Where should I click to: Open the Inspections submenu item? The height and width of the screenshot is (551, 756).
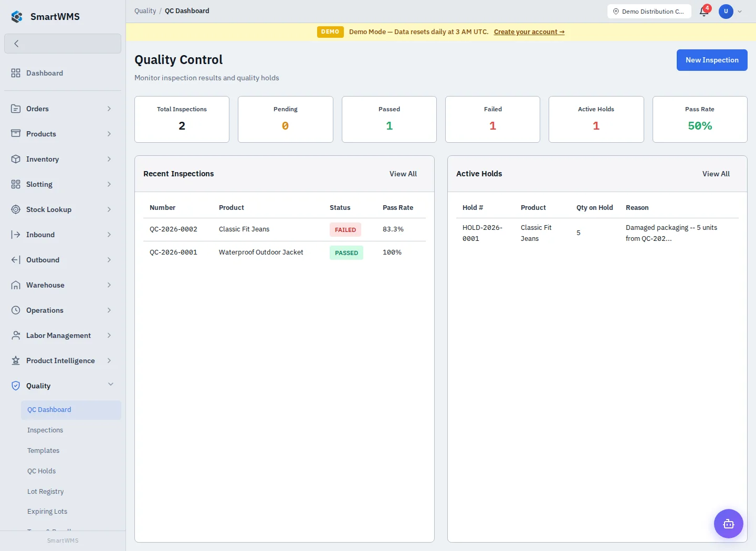[71, 430]
